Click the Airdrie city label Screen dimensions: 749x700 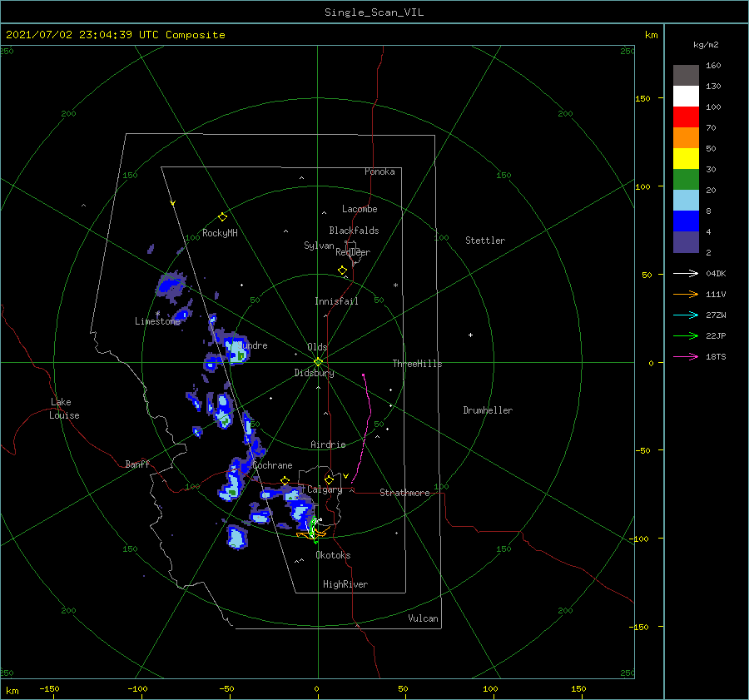point(328,444)
